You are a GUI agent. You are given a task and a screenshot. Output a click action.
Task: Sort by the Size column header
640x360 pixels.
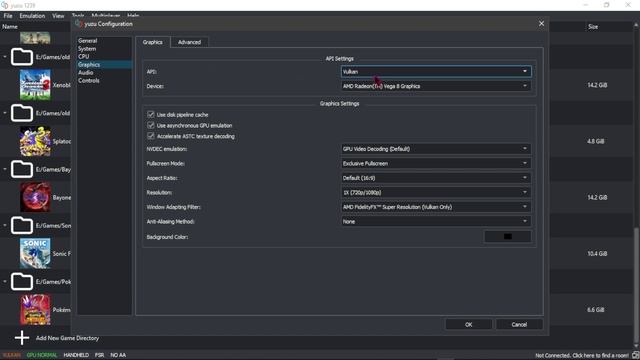[x=593, y=27]
